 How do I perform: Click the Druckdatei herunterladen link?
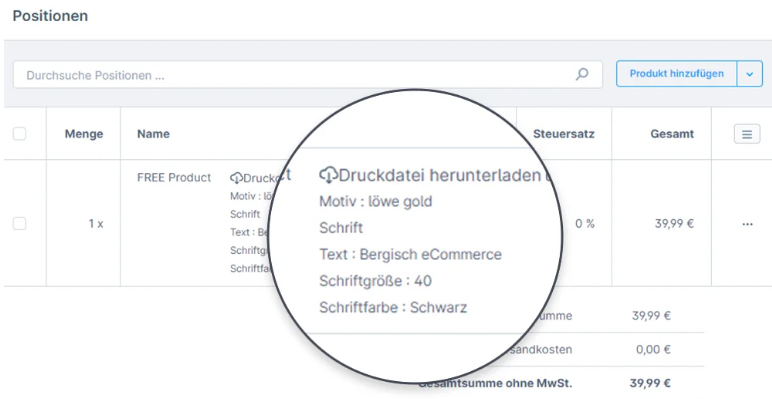440,175
